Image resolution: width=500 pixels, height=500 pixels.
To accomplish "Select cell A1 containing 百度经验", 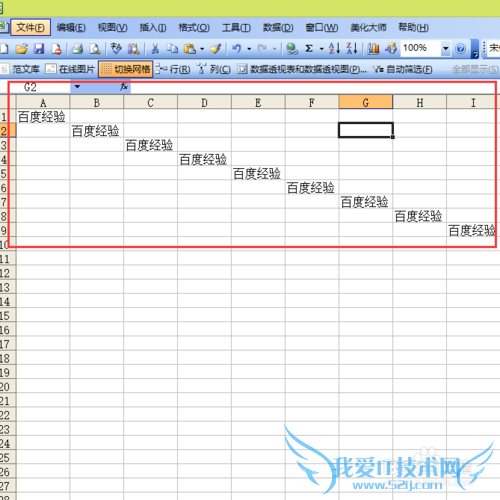I will pyautogui.click(x=43, y=116).
